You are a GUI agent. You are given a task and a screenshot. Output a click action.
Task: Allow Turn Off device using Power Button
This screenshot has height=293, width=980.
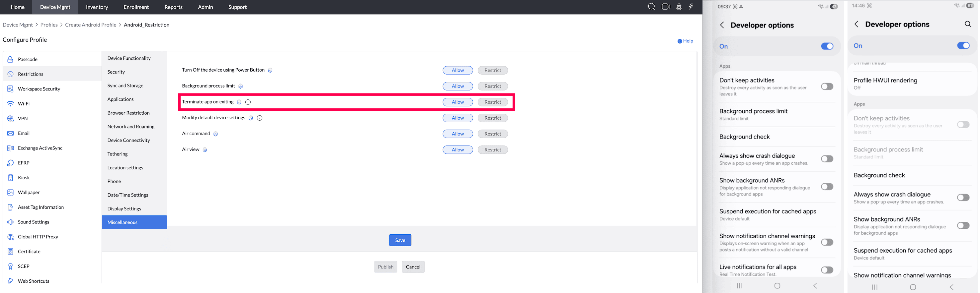pyautogui.click(x=458, y=70)
